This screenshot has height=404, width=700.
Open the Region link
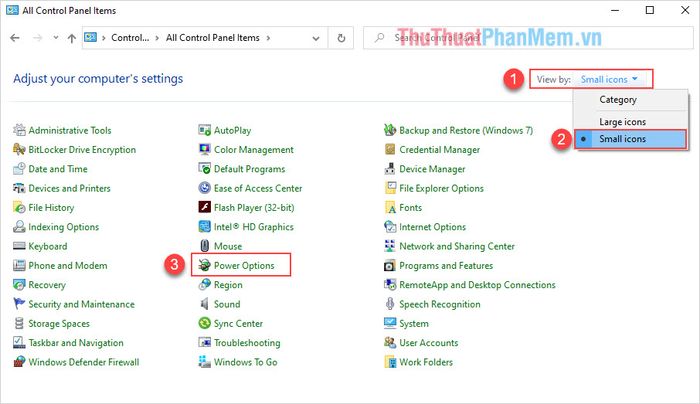(228, 285)
